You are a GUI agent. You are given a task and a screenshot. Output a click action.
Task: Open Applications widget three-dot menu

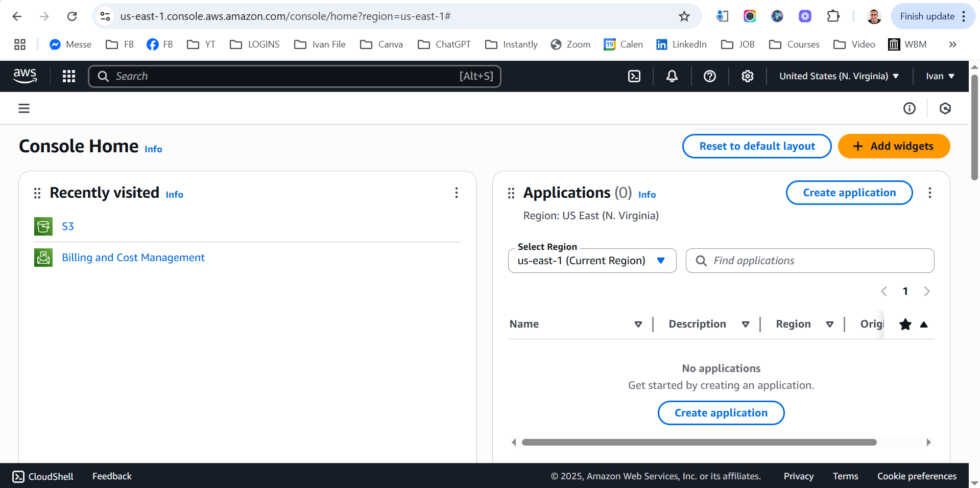(x=929, y=193)
